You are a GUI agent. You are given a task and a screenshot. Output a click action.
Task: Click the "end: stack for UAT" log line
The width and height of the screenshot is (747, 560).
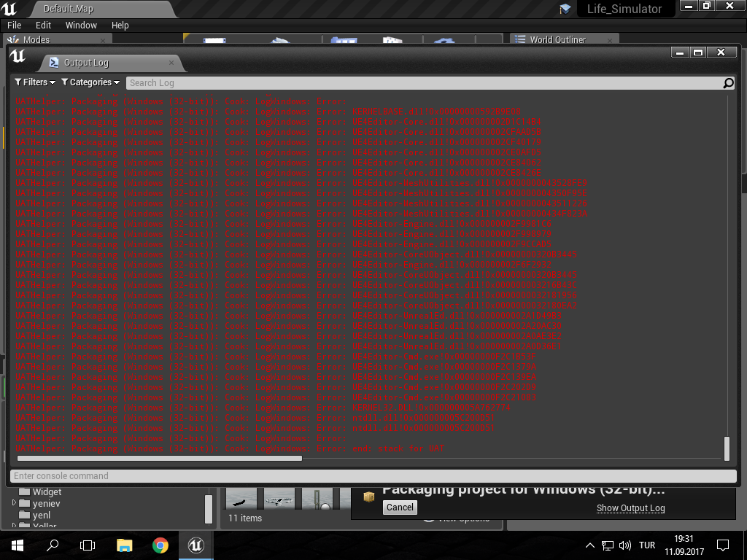click(x=230, y=448)
